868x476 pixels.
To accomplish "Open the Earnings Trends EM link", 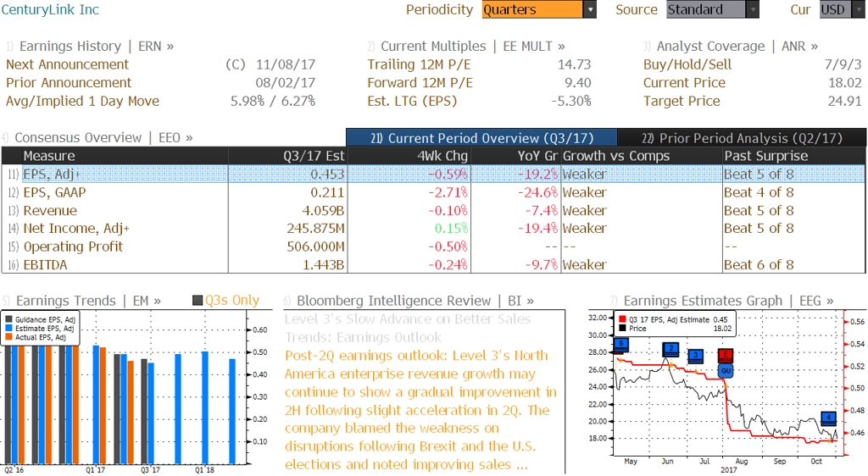I will (88, 301).
